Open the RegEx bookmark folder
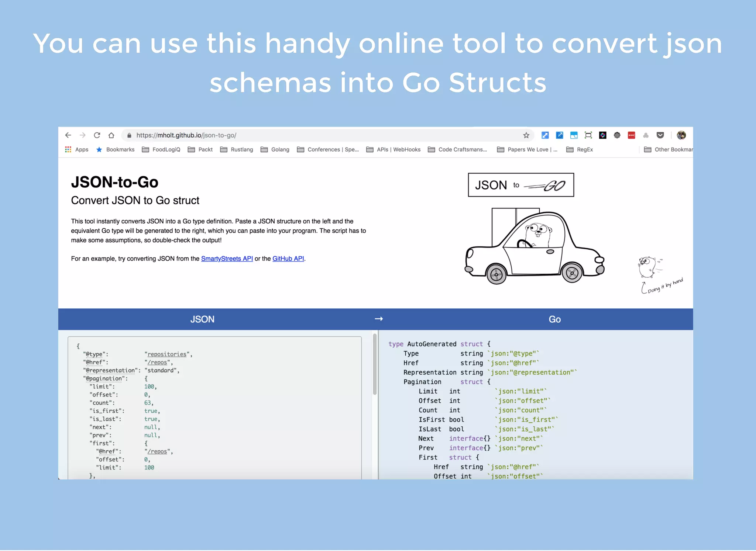Viewport: 756px width, 551px height. [x=580, y=149]
